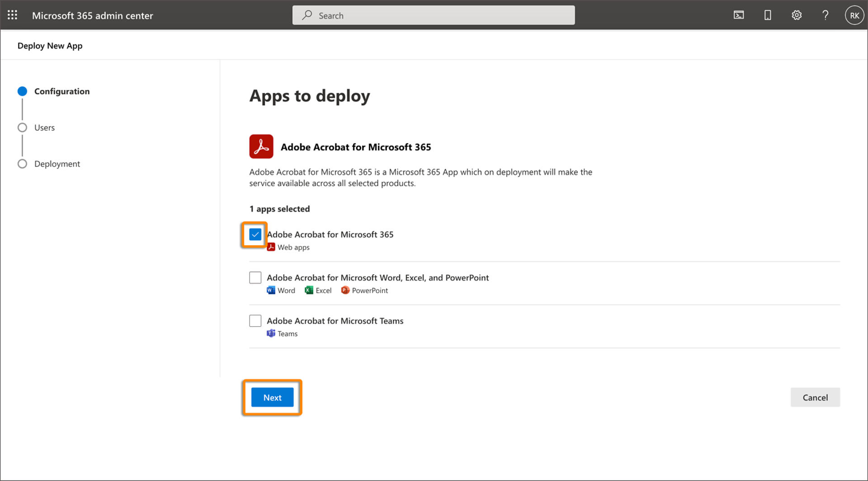Click the Acrobat for Word, Excel, PowerPoint title

pos(377,277)
